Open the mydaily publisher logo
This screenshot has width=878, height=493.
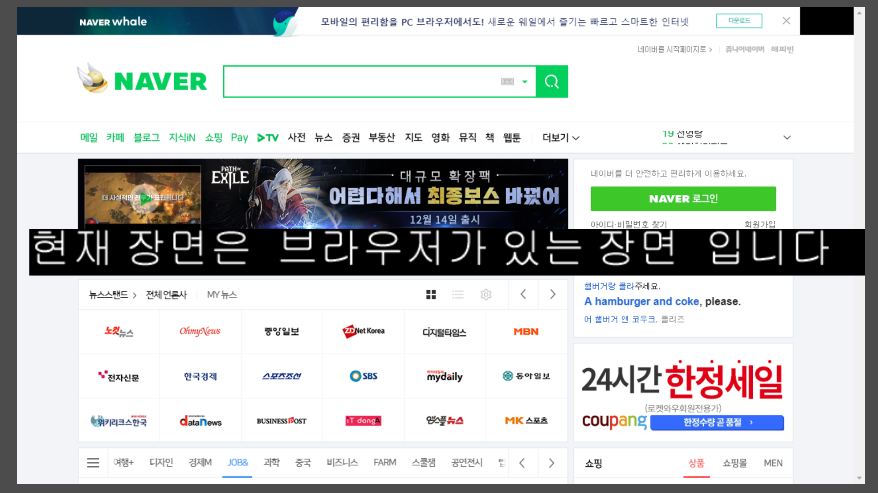(445, 376)
